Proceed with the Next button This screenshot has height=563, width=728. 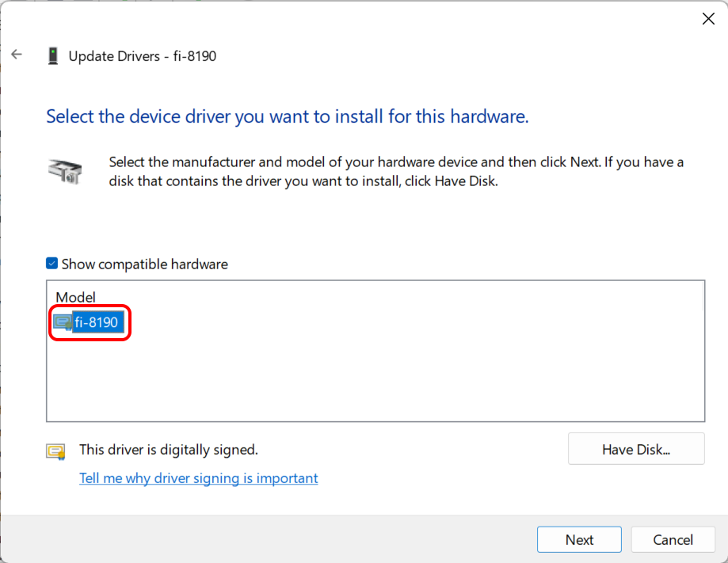(x=579, y=540)
